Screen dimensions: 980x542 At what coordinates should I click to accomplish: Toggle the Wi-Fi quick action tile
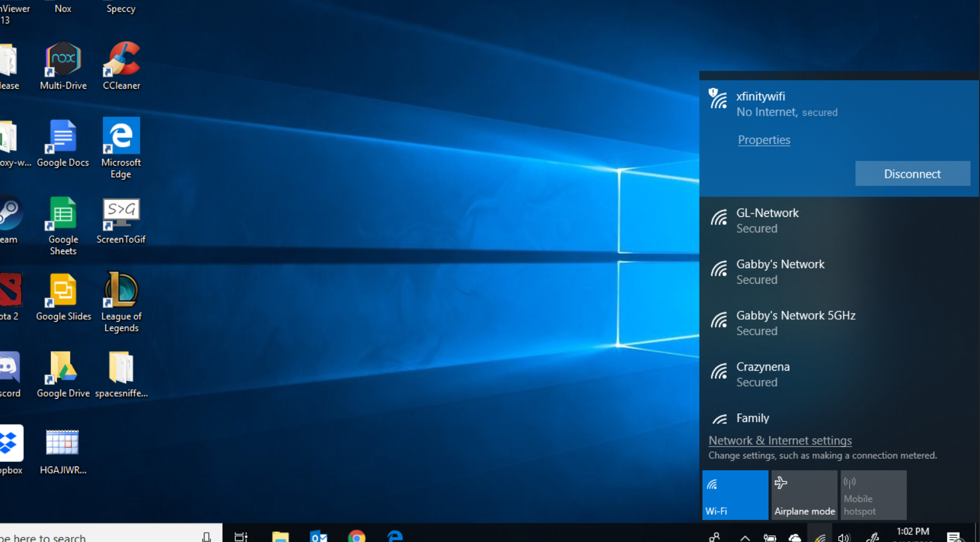pyautogui.click(x=735, y=495)
